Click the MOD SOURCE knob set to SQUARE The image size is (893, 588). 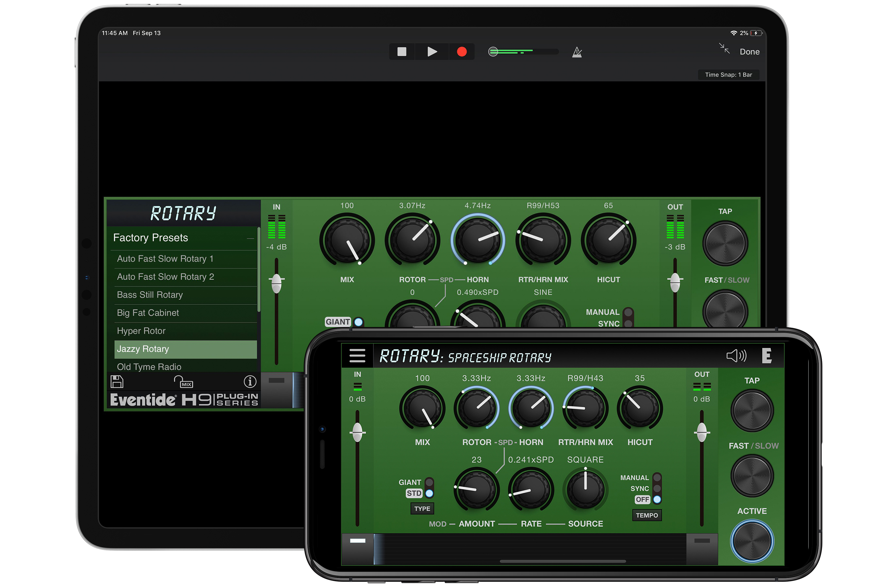585,490
